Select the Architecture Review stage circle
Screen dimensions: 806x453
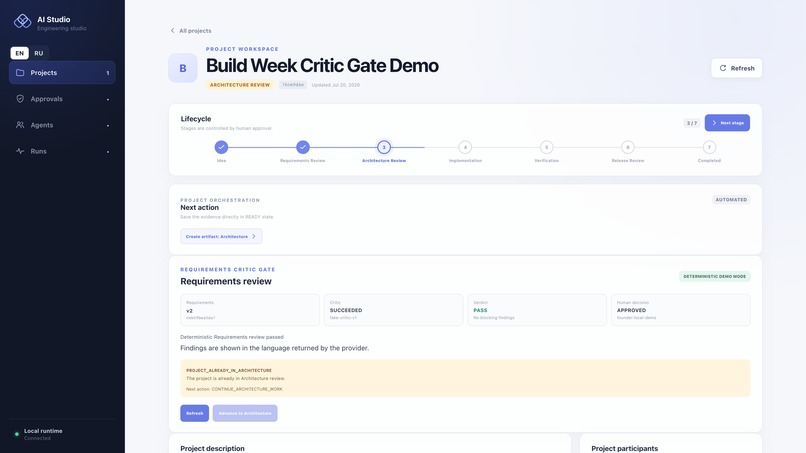[384, 148]
